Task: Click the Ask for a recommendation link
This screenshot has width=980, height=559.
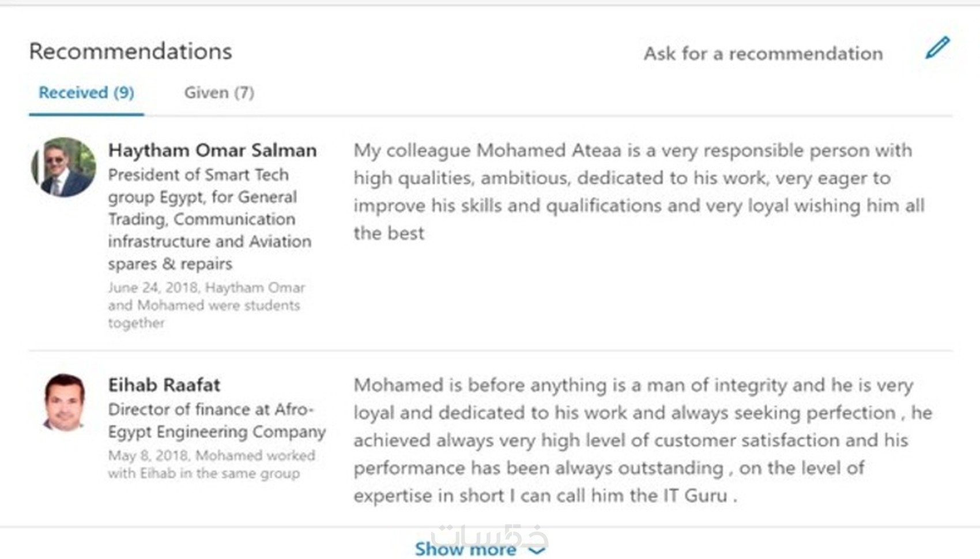Action: coord(763,54)
